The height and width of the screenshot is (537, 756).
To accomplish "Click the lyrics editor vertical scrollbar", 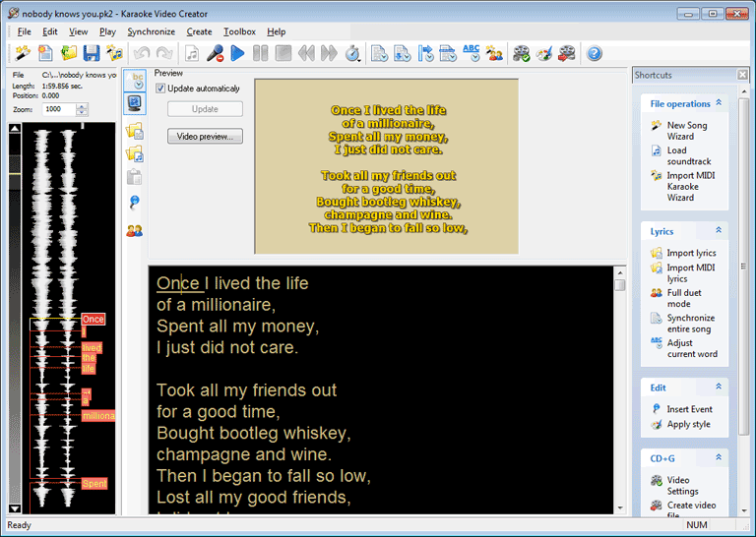I will coord(620,393).
